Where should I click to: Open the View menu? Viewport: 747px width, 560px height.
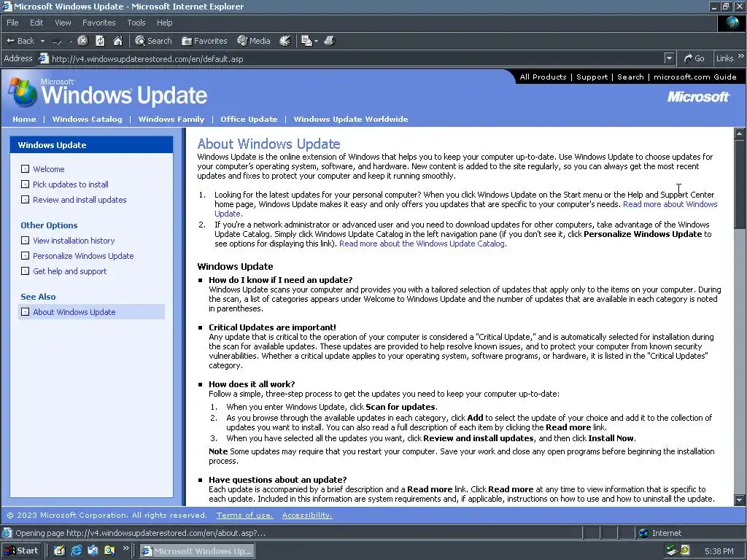pyautogui.click(x=63, y=23)
